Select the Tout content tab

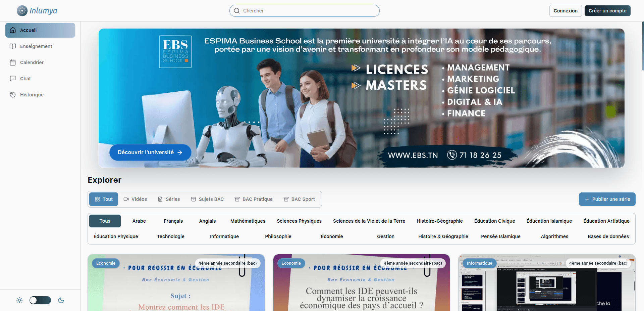[x=104, y=199]
